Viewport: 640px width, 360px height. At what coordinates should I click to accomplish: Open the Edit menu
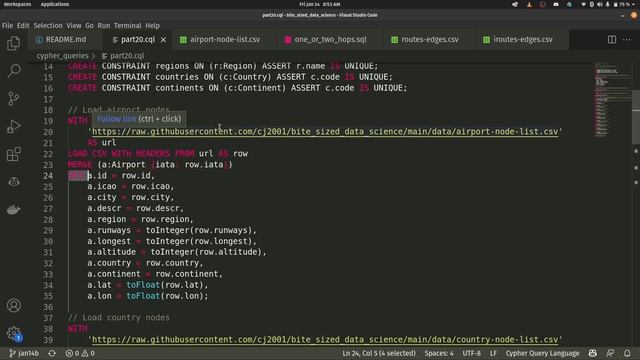[x=23, y=25]
